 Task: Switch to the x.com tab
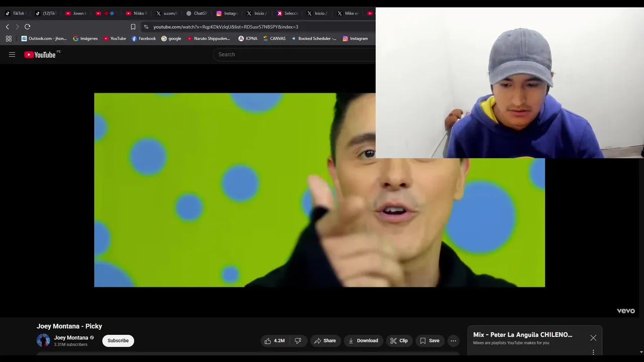tap(167, 14)
